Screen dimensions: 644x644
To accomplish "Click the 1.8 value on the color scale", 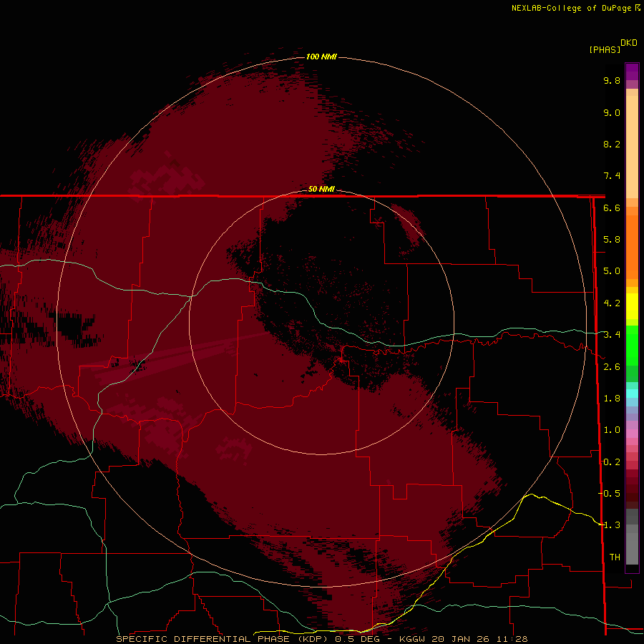I will tap(612, 399).
